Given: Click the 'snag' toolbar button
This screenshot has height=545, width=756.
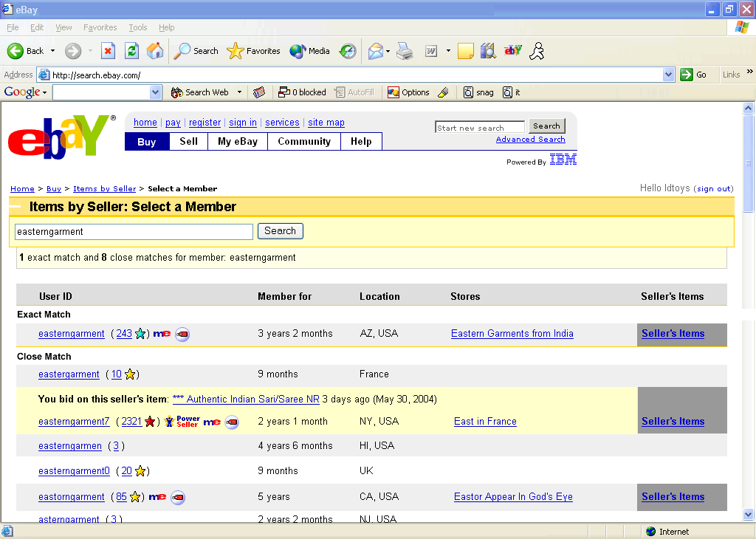Looking at the screenshot, I should coord(478,92).
